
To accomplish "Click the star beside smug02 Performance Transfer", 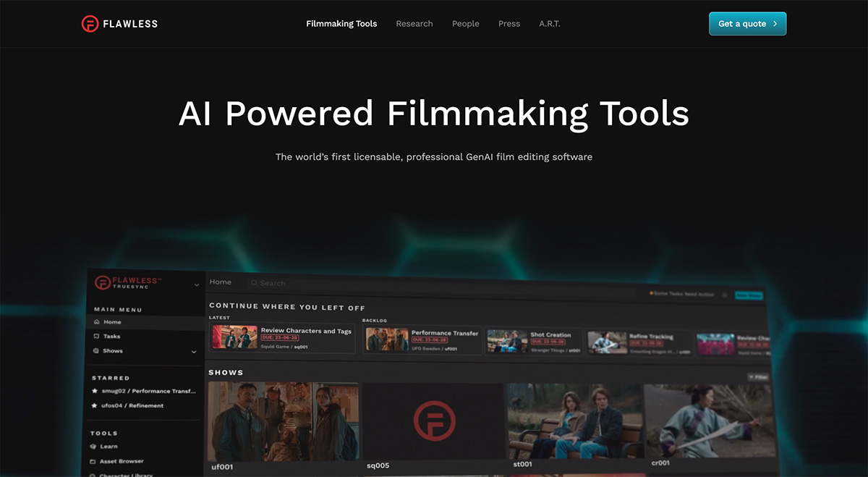I will [95, 391].
